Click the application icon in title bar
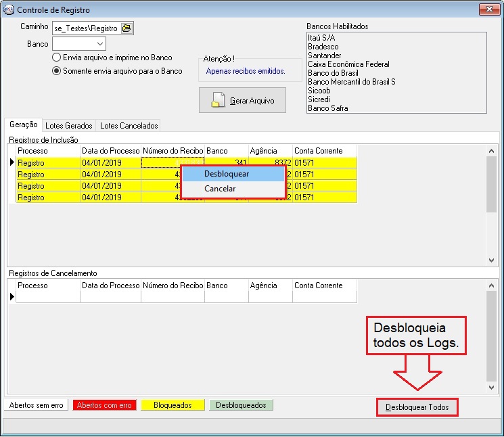Screen dimensions: 504x437 (9, 10)
